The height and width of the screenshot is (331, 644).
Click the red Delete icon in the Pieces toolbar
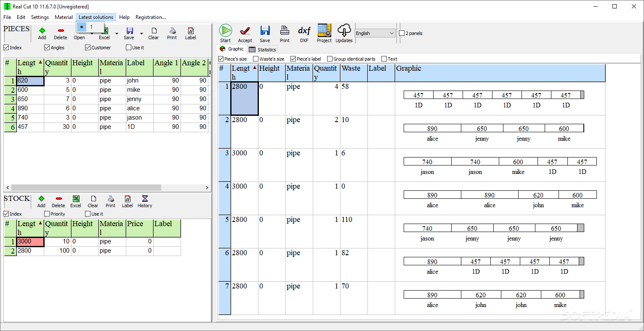pyautogui.click(x=61, y=31)
